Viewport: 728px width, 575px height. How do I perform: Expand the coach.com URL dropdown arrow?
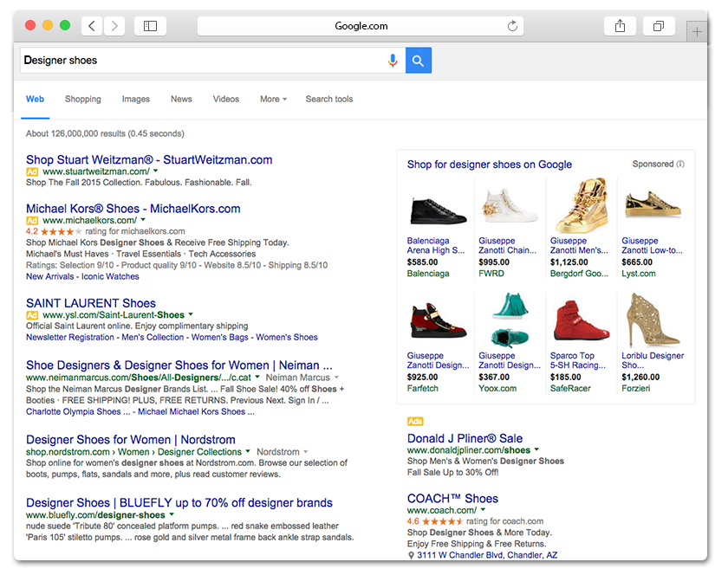coord(483,509)
